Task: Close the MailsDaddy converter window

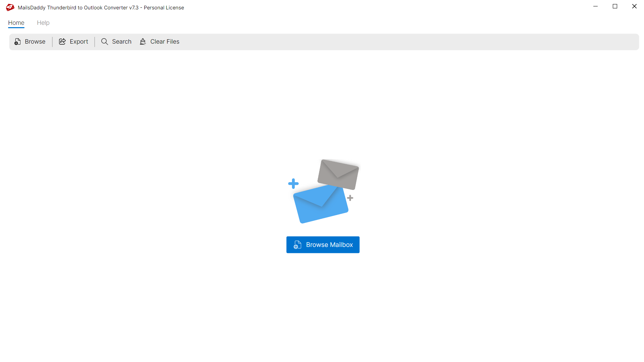Action: [634, 6]
